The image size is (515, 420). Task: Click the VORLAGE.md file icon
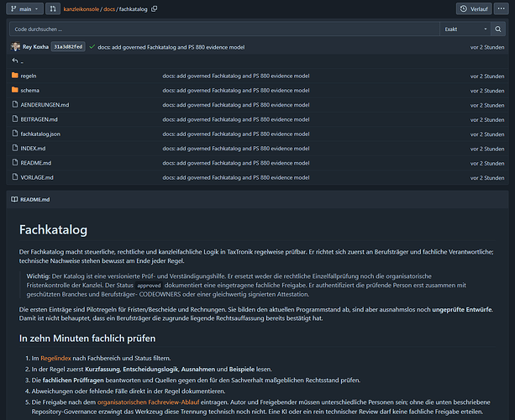click(15, 177)
